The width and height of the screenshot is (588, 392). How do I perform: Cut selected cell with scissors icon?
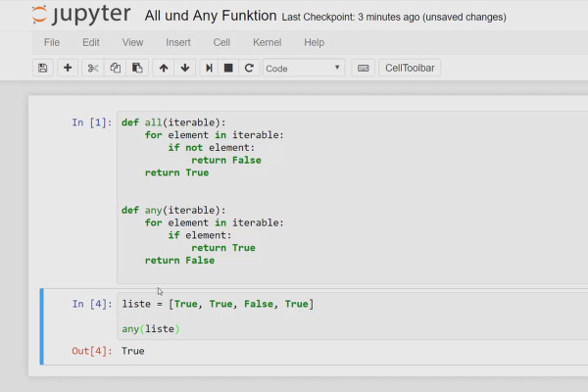(x=93, y=68)
